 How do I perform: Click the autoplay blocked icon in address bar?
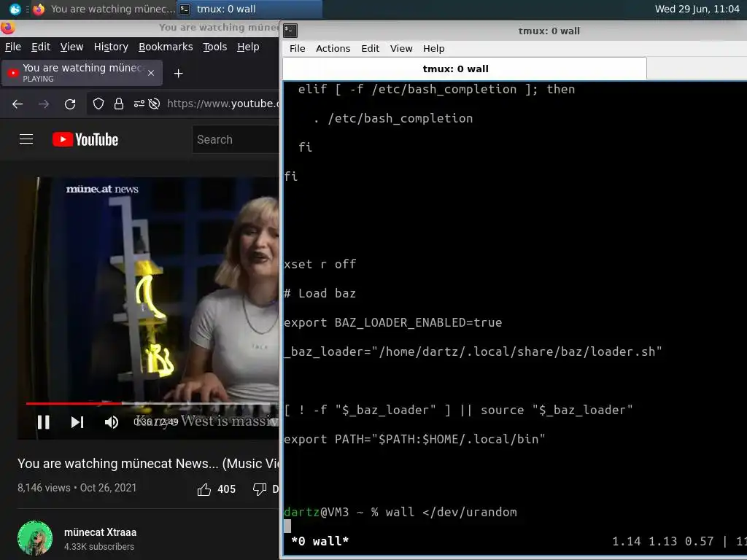(154, 104)
